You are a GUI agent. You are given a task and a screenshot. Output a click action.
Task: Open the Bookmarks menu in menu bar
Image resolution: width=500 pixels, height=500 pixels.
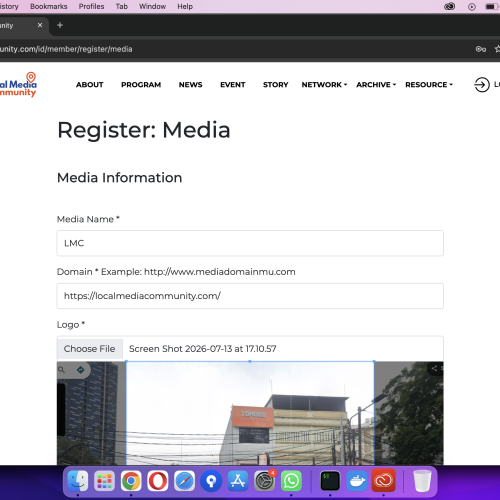(49, 6)
